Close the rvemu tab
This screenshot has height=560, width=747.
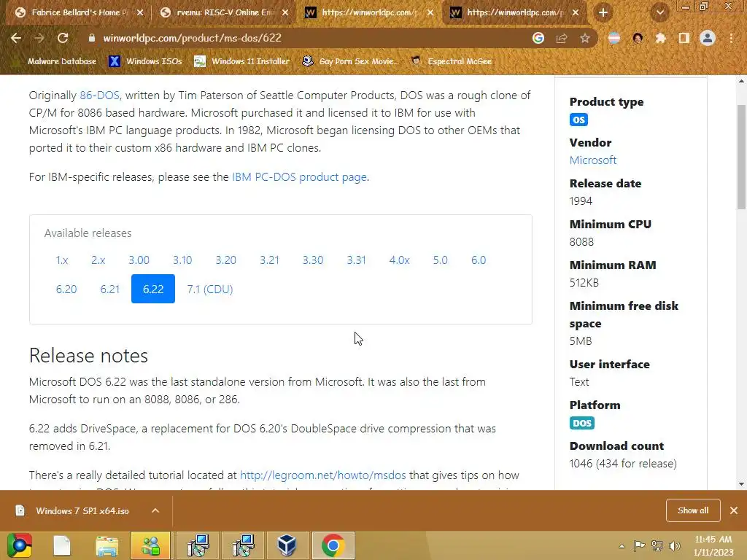[x=285, y=12]
